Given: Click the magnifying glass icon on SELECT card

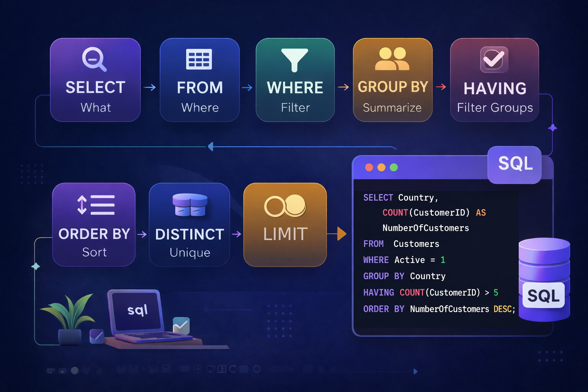Looking at the screenshot, I should coord(94,59).
